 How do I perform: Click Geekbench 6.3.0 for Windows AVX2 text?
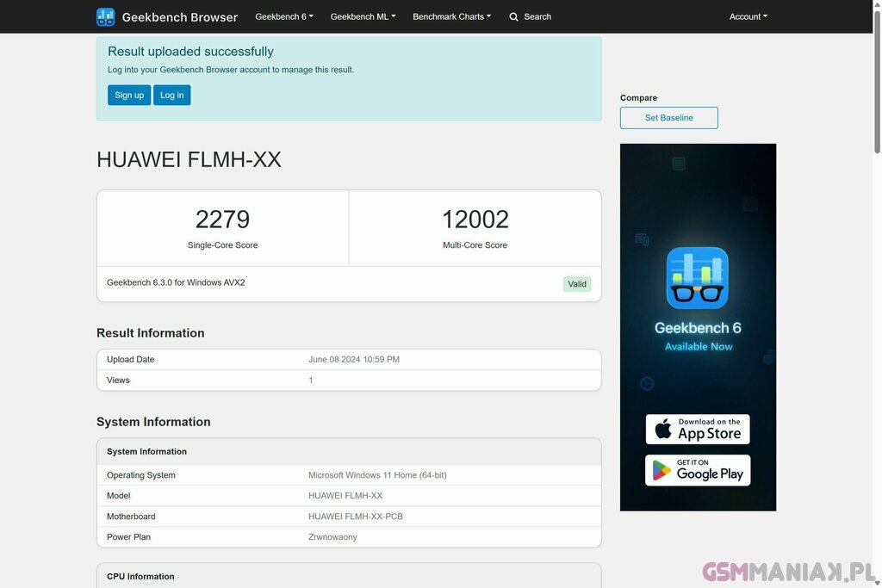pyautogui.click(x=176, y=282)
